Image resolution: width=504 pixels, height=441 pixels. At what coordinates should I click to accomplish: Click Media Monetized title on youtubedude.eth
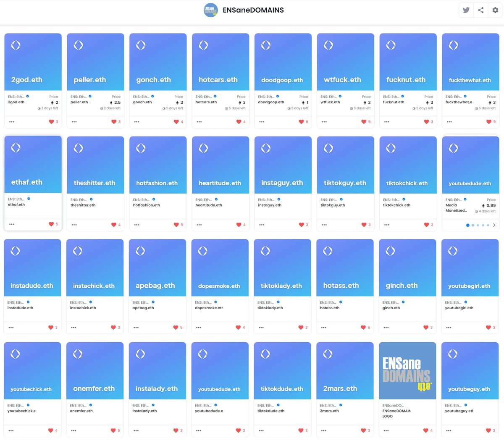(x=456, y=208)
